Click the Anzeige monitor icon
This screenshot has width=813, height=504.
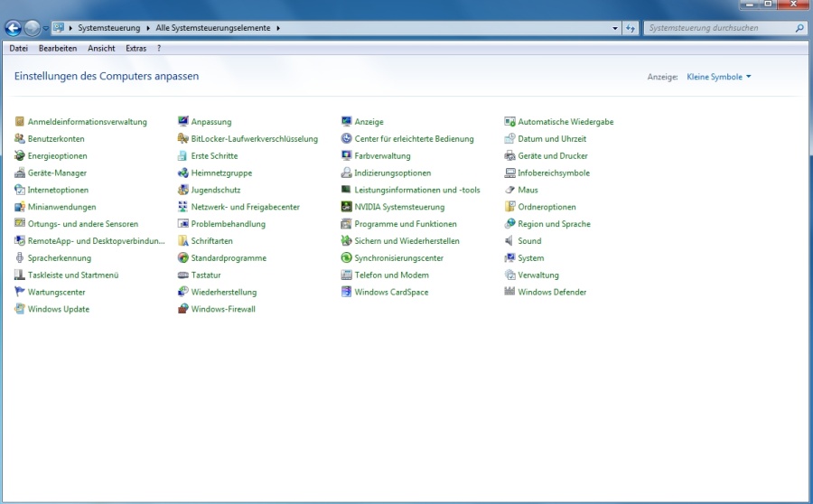[x=346, y=122]
